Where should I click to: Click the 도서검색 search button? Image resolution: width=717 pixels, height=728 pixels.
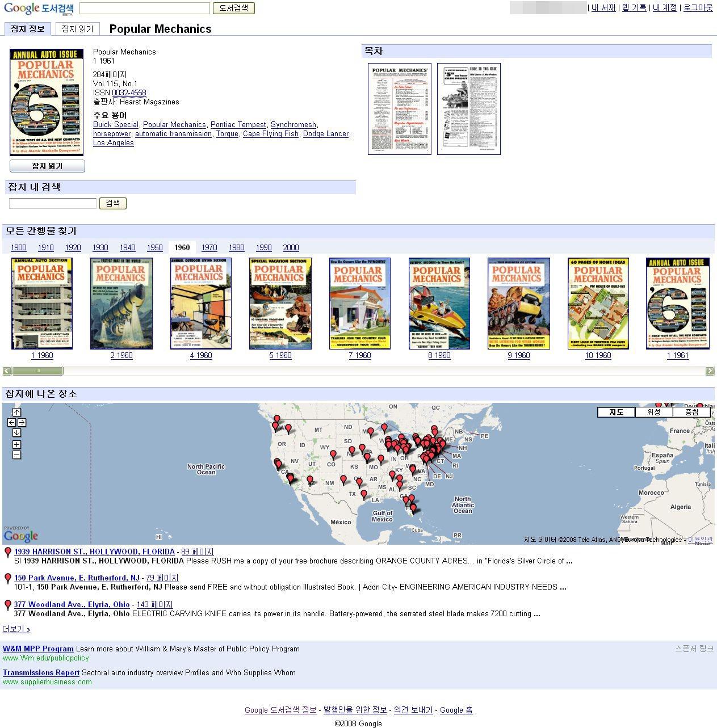point(234,8)
